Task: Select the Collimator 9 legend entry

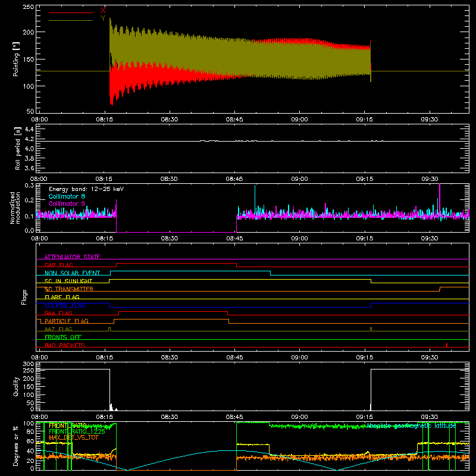Action: tap(67, 203)
